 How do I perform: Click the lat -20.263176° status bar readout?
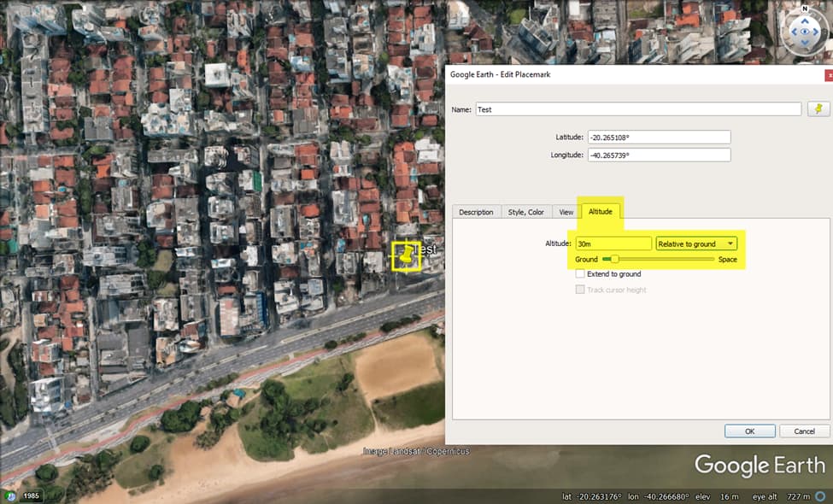point(592,496)
